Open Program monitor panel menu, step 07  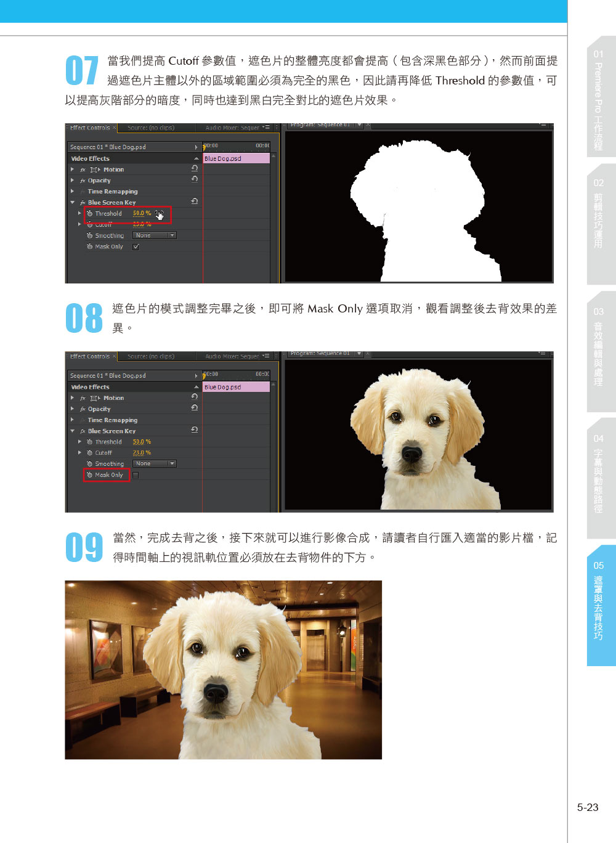(543, 124)
